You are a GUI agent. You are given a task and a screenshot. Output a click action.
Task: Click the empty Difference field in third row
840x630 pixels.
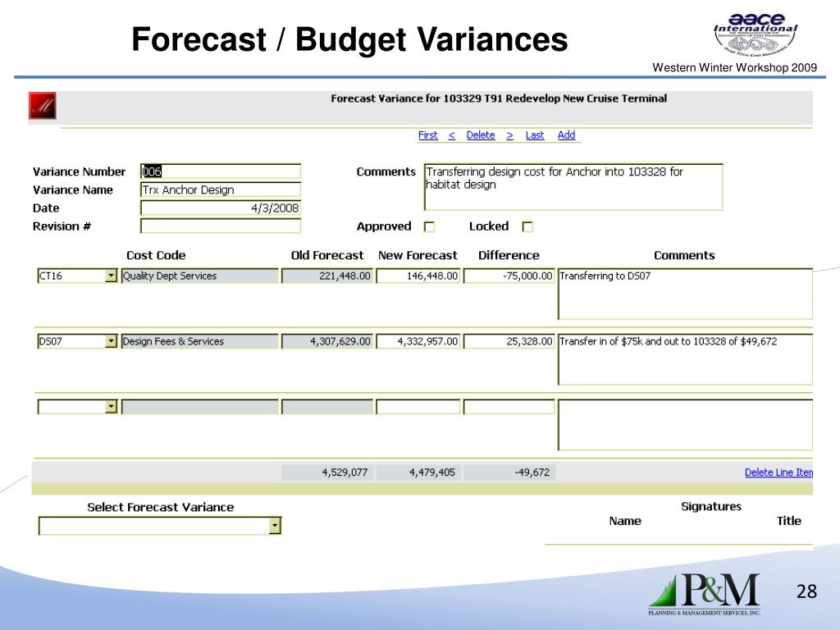pos(509,407)
